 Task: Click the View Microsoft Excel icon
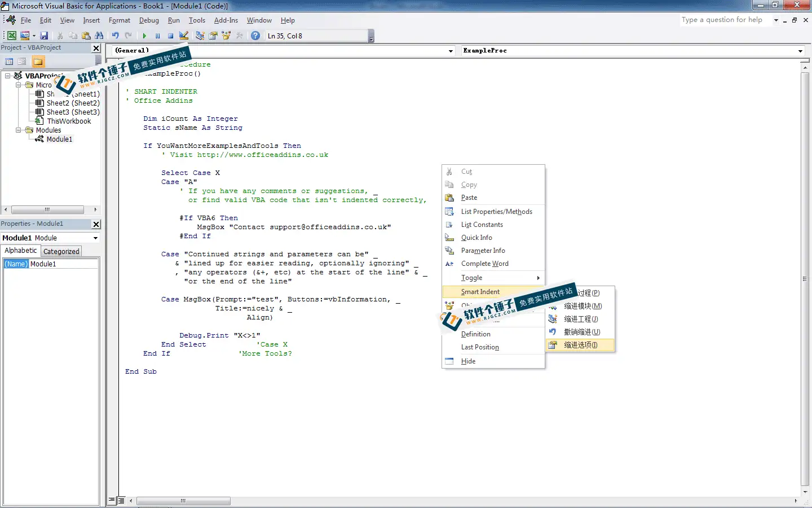11,36
